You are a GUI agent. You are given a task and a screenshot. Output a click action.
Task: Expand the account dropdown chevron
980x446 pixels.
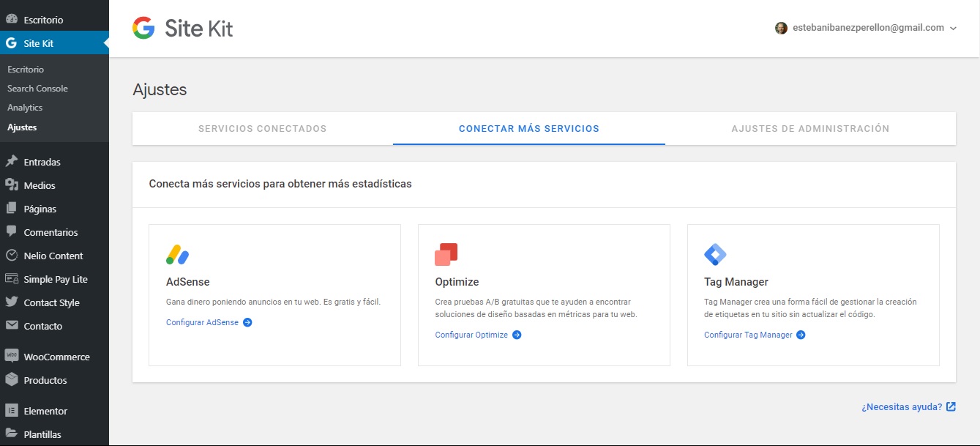click(x=953, y=29)
